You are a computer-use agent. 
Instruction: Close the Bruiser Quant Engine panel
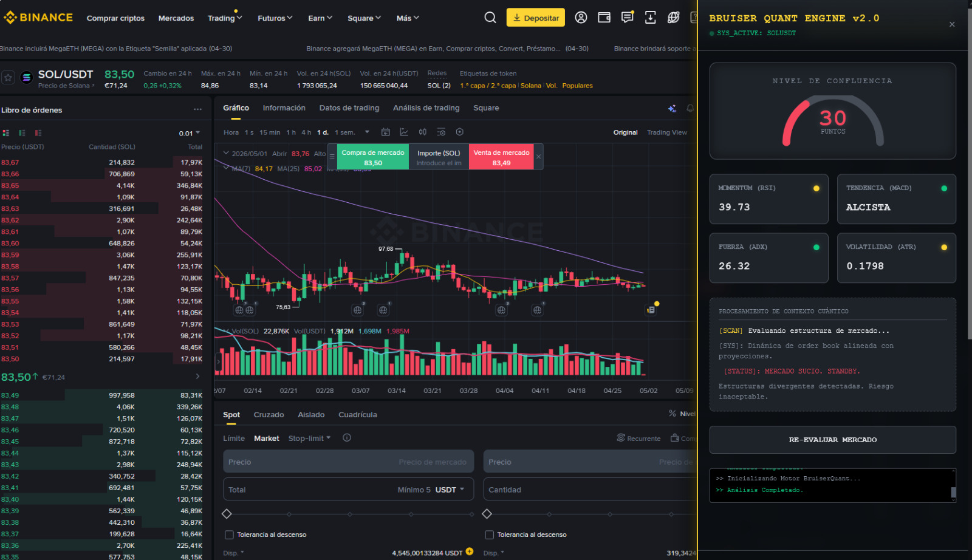pyautogui.click(x=952, y=24)
